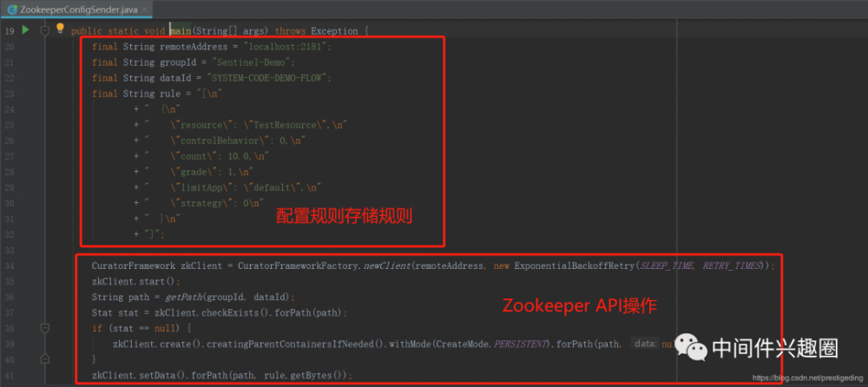Viewport: 868px width, 387px height.
Task: Click line number 19 in the gutter
Action: [x=10, y=31]
